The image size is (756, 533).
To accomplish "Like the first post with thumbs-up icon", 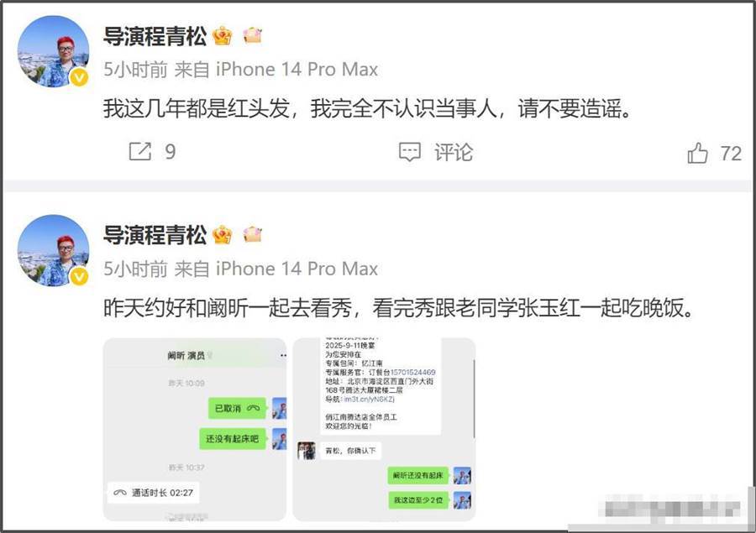I will point(697,153).
